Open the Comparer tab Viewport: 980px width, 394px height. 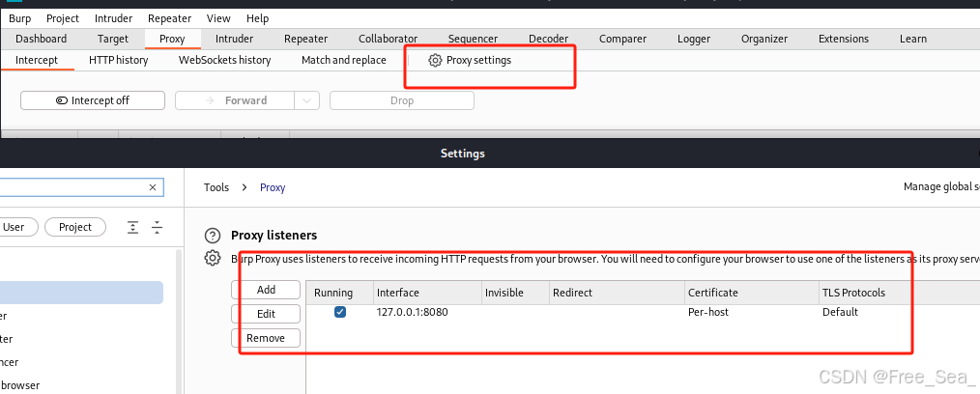(x=622, y=39)
